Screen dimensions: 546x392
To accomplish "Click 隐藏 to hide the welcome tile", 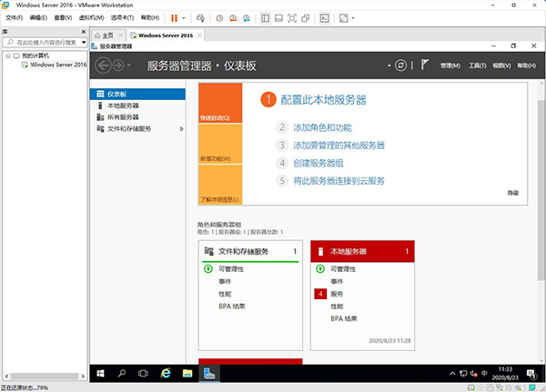I will tap(513, 193).
